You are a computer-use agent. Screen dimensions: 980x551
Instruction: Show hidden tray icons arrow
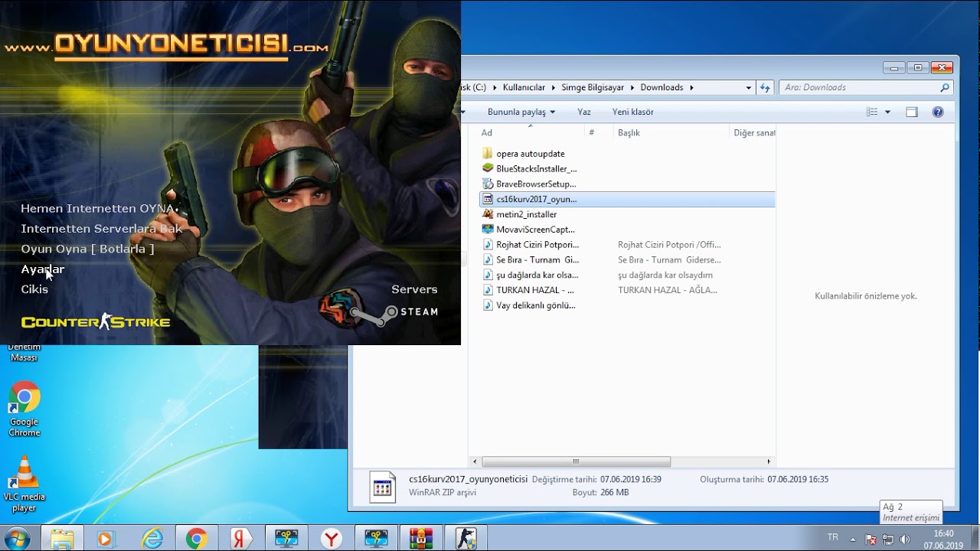click(853, 539)
